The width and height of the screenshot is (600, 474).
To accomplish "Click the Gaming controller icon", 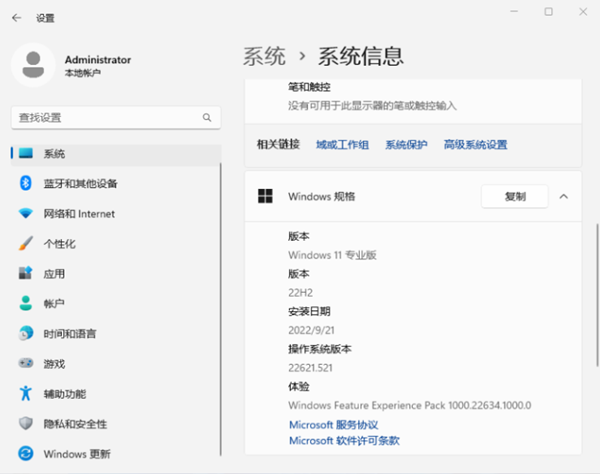I will (x=26, y=363).
